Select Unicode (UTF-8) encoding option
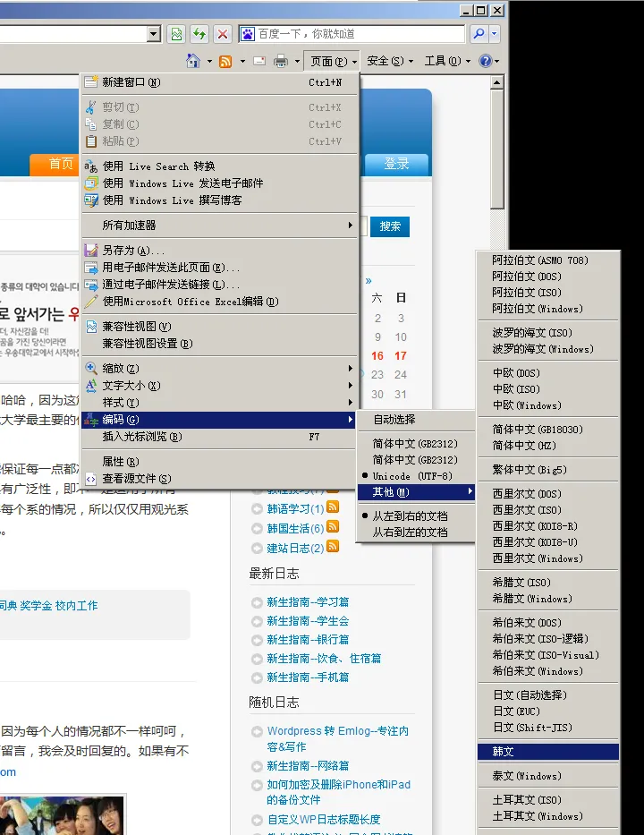 (x=414, y=475)
